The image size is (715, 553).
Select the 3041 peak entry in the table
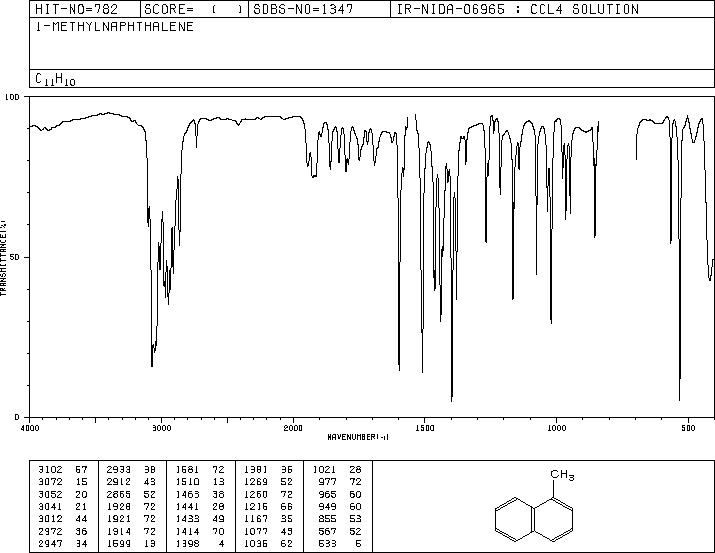point(62,506)
